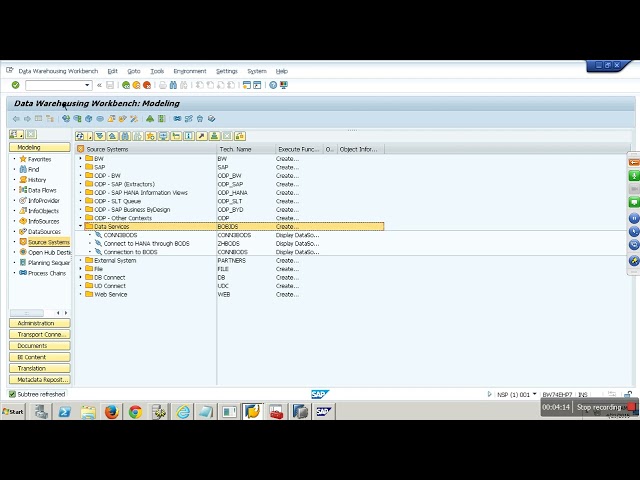This screenshot has height=480, width=640.
Task: Expand the ODP - BW folder
Action: pyautogui.click(x=80, y=176)
